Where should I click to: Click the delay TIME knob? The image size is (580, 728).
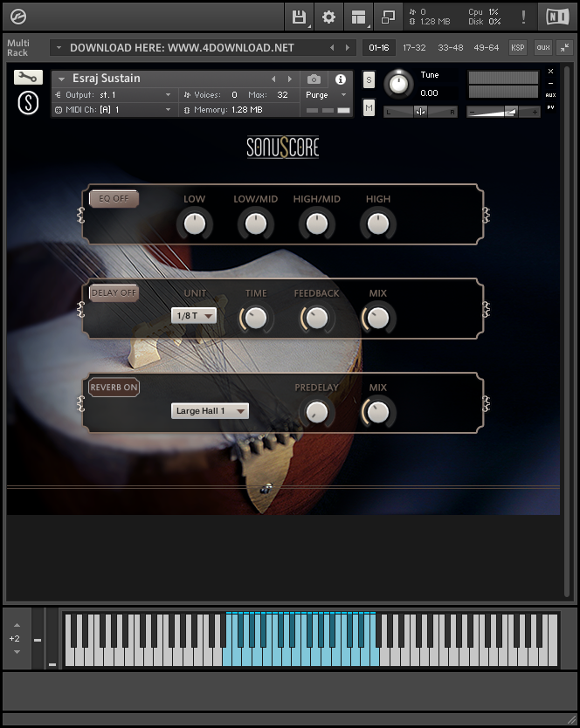256,319
